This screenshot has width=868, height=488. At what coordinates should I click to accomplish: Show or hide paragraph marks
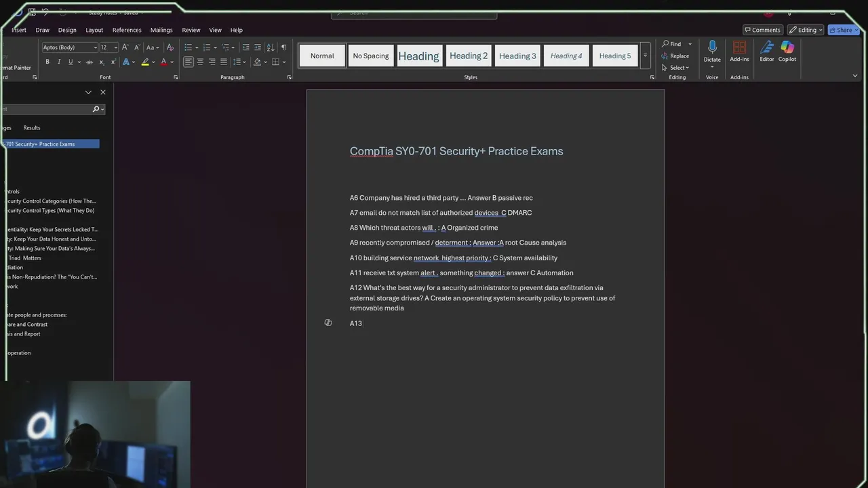(283, 47)
